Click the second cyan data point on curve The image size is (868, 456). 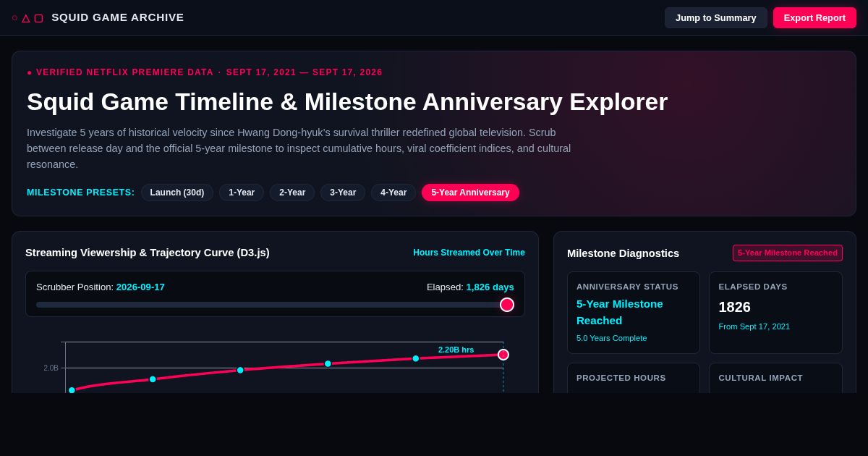[153, 379]
